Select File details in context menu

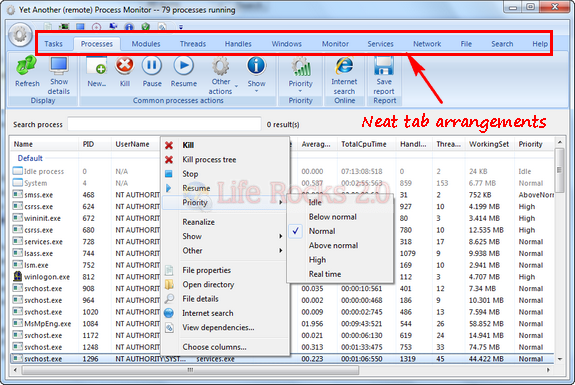(x=224, y=299)
